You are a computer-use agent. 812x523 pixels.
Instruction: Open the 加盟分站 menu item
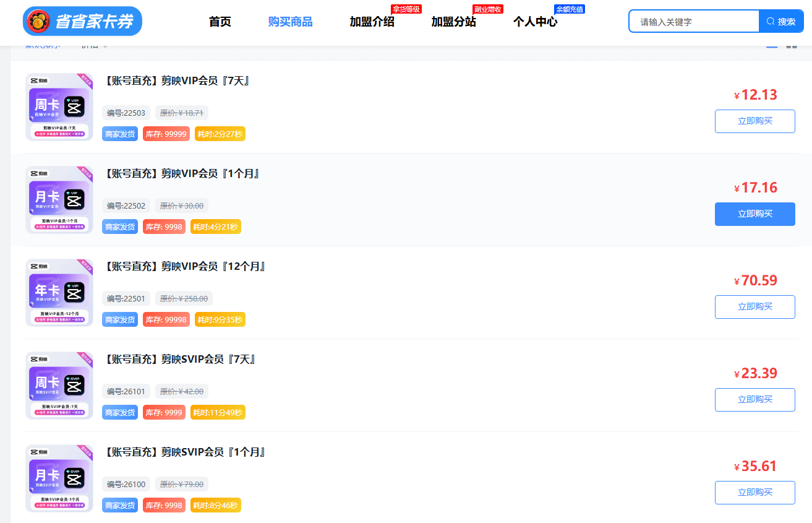tap(453, 22)
